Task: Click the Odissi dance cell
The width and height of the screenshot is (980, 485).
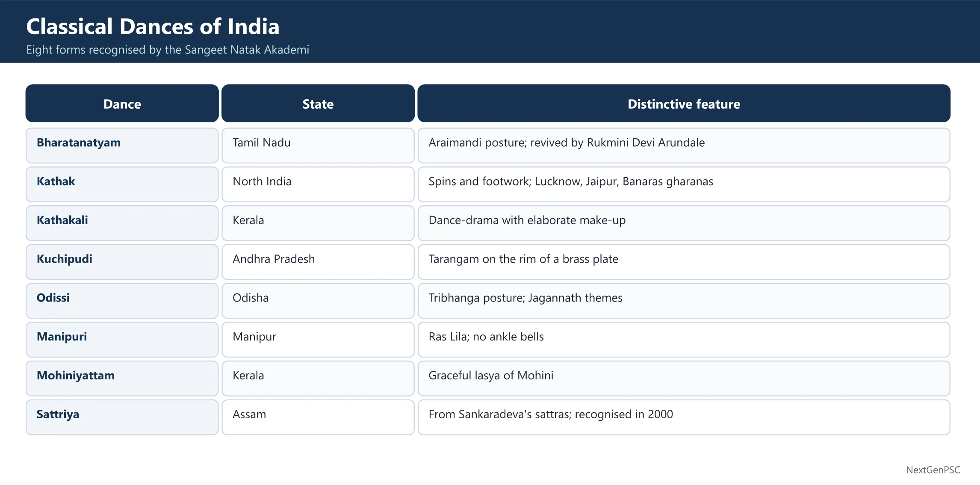Action: point(122,301)
